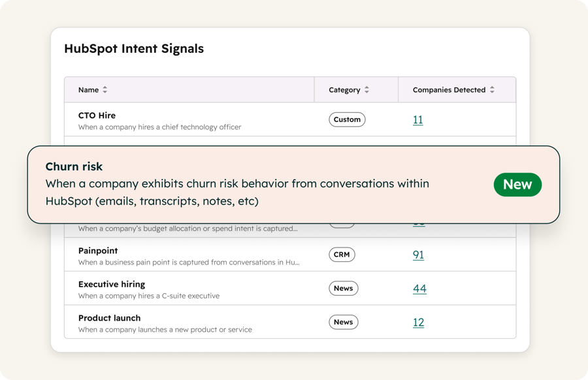Open the 91 companies link for Painpoint

click(x=418, y=255)
